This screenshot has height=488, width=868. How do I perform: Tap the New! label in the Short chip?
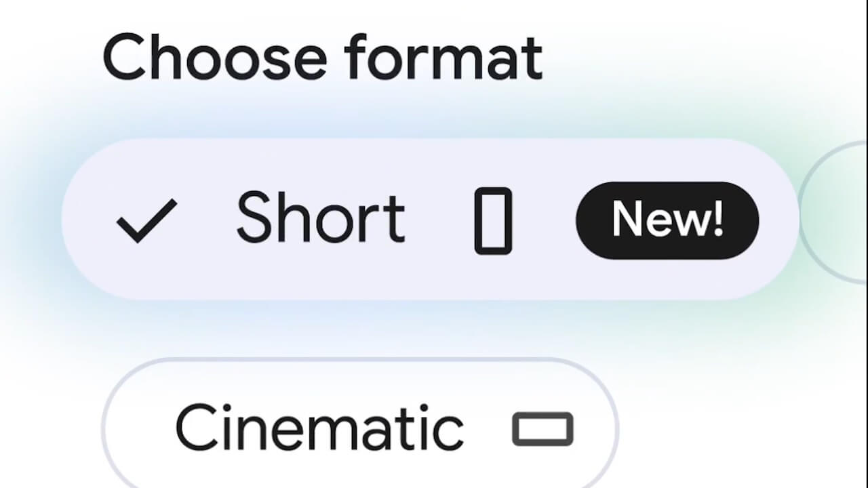point(667,220)
